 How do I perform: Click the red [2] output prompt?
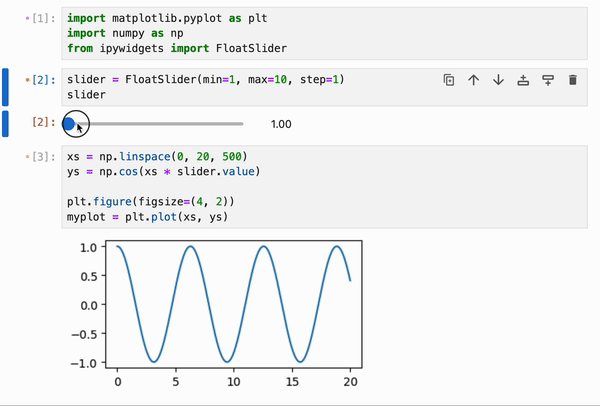click(x=43, y=122)
